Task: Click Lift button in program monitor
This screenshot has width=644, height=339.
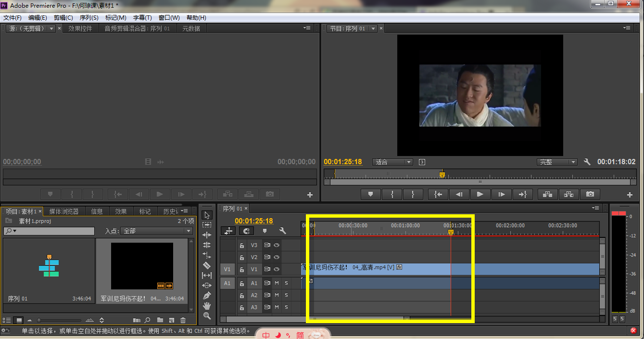Action: [547, 195]
